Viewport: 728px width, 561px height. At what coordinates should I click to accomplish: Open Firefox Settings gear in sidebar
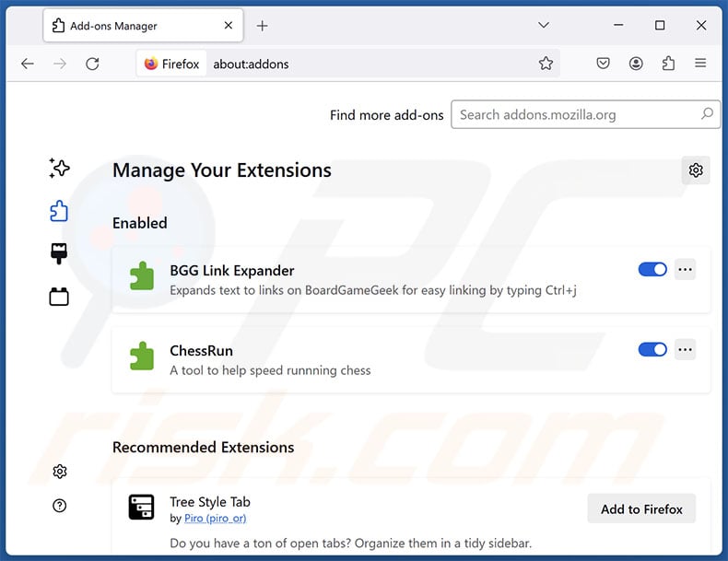(x=59, y=472)
